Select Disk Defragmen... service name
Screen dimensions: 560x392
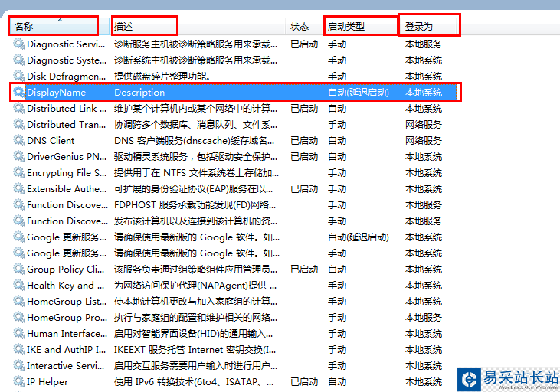click(x=67, y=77)
